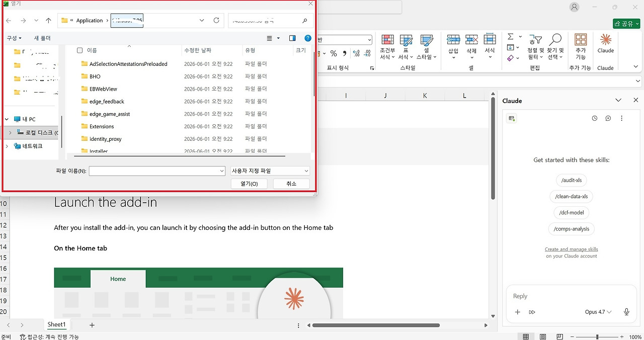The height and width of the screenshot is (340, 644).
Task: Click Delete cells (삭제) icon
Action: 471,40
